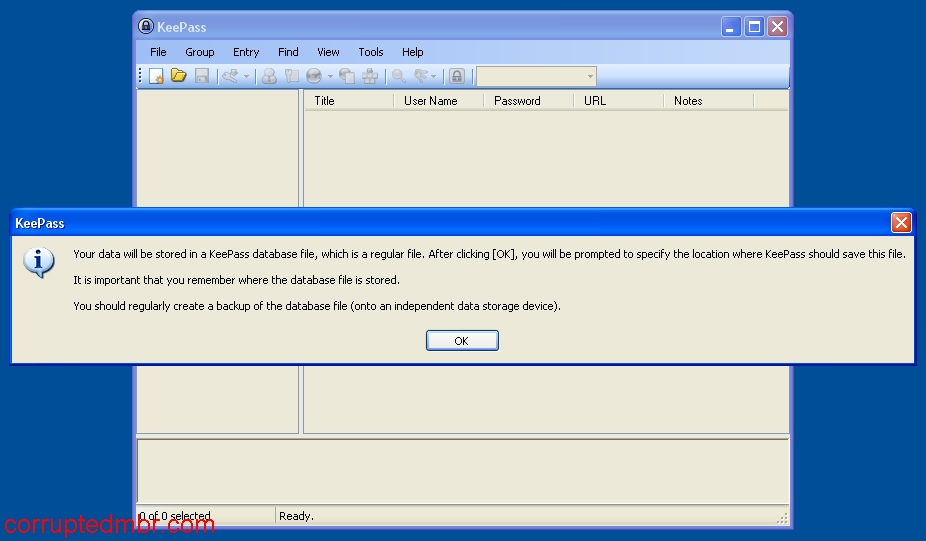
Task: Click the KeePass lock icon in title bar
Action: (146, 27)
